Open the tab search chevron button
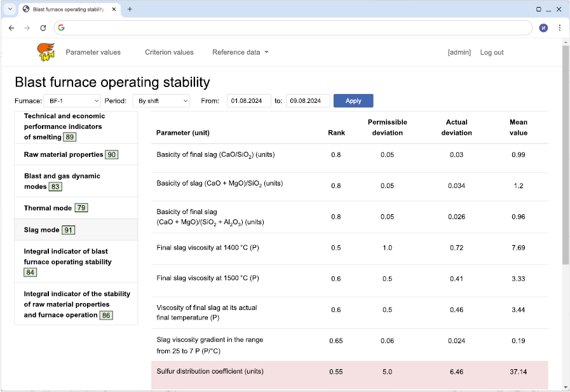The height and width of the screenshot is (392, 570). (x=10, y=10)
